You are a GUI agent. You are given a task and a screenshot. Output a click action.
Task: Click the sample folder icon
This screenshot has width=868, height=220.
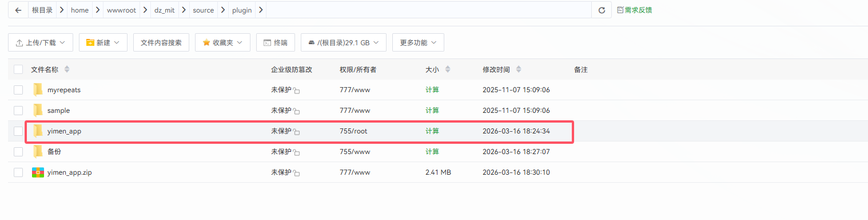point(38,111)
